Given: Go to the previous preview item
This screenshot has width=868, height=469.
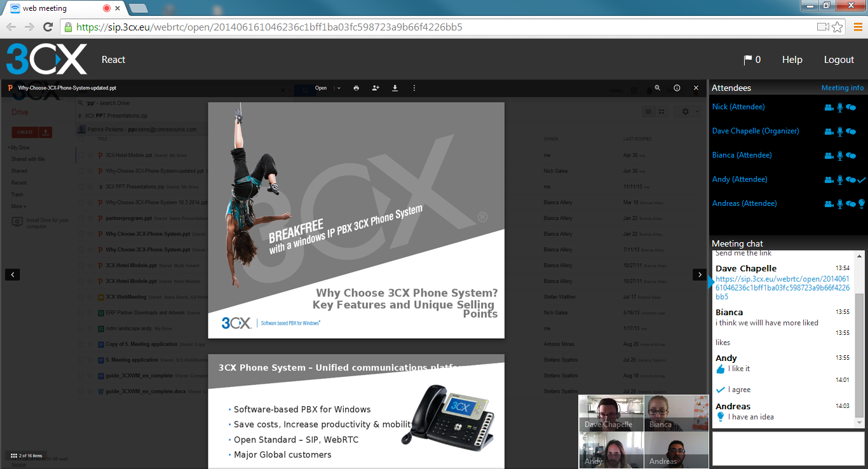Looking at the screenshot, I should click(13, 275).
